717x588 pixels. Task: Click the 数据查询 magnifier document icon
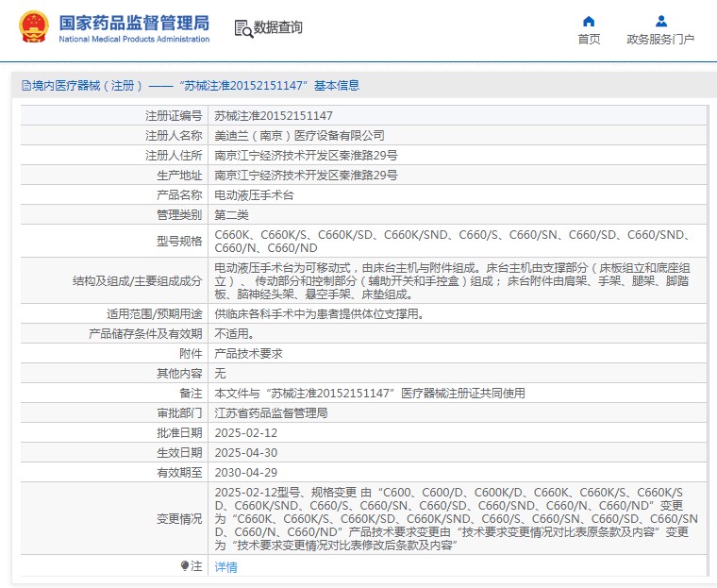point(243,28)
